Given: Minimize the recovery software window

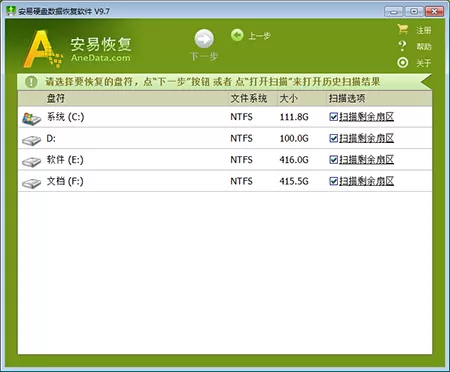Looking at the screenshot, I should [394, 12].
